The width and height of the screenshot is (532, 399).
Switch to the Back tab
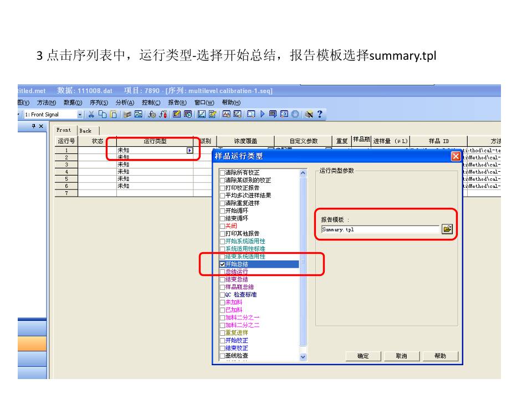click(x=85, y=131)
